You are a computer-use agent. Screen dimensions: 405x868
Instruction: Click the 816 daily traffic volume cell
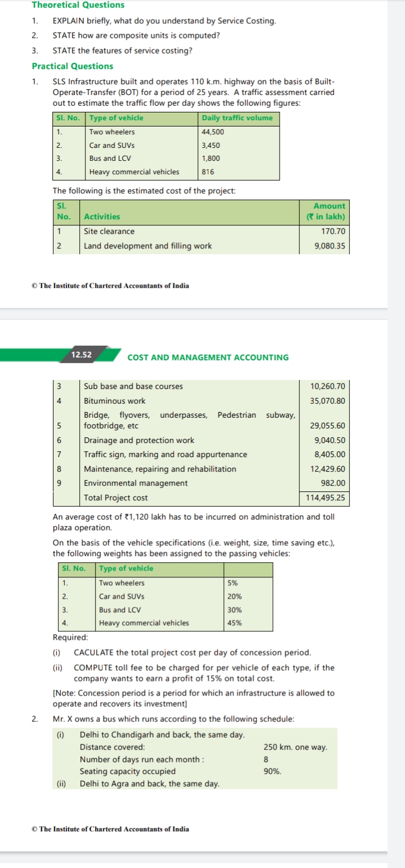coord(208,172)
